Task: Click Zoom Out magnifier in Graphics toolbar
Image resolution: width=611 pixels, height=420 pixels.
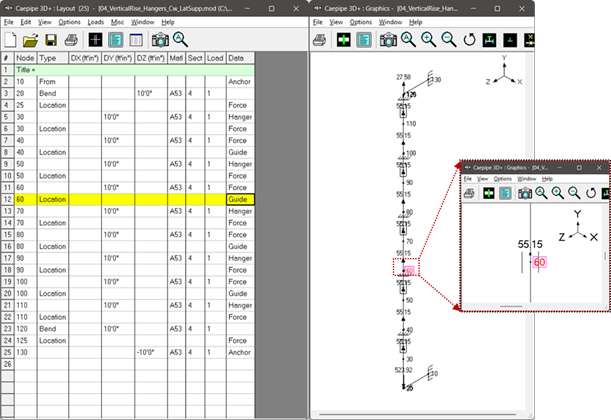Action: click(x=449, y=40)
